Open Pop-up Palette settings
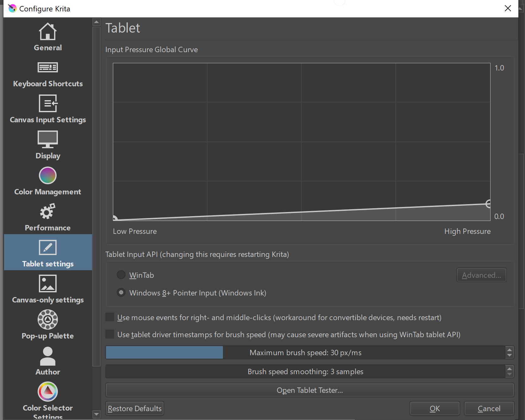 tap(48, 324)
